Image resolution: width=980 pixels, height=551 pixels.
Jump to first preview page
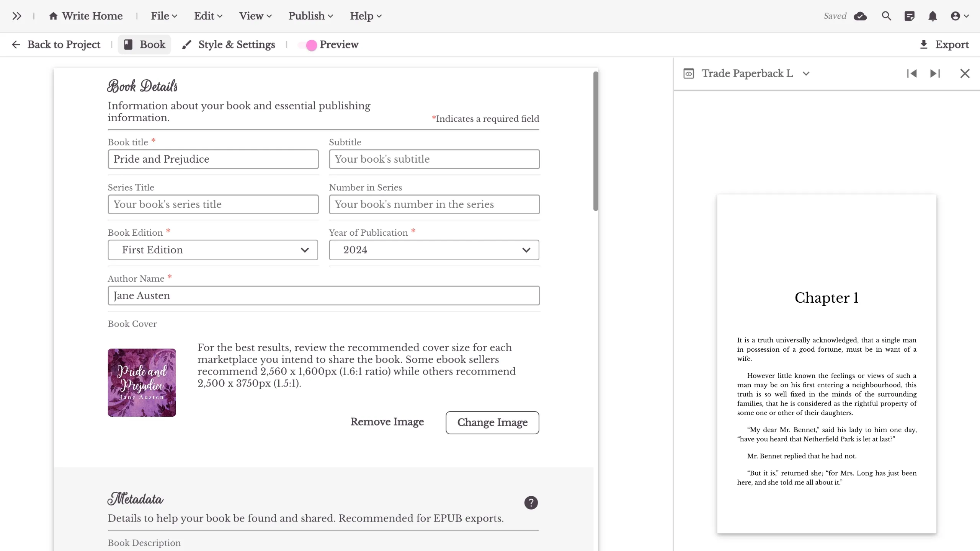coord(911,73)
